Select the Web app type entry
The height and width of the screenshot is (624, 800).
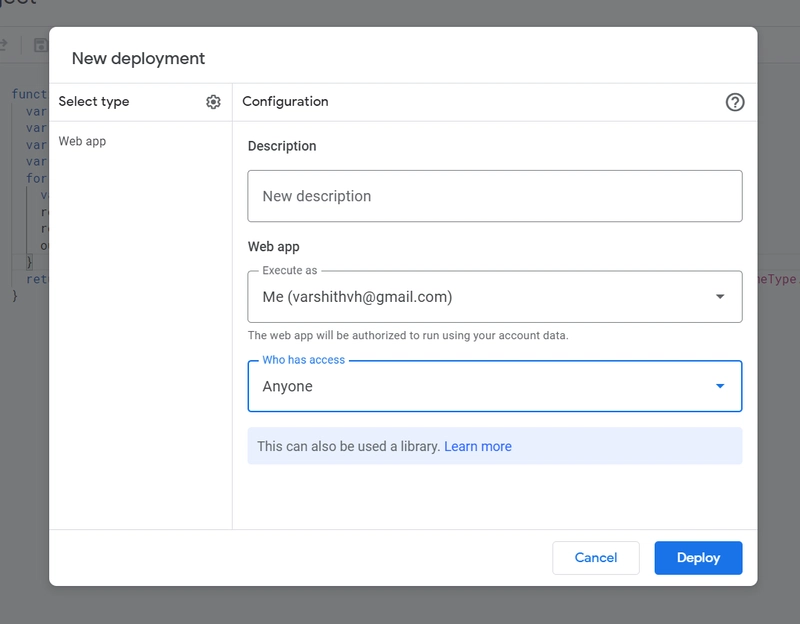[82, 141]
